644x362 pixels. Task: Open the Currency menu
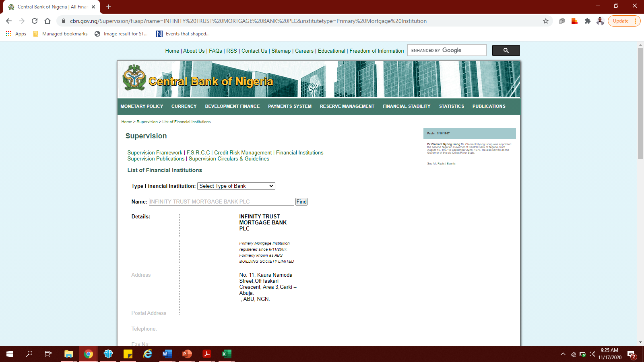pos(184,106)
